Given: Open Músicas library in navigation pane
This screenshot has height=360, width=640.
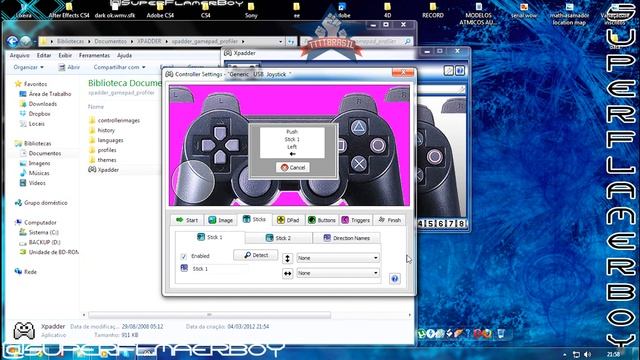Looking at the screenshot, I should click(35, 173).
